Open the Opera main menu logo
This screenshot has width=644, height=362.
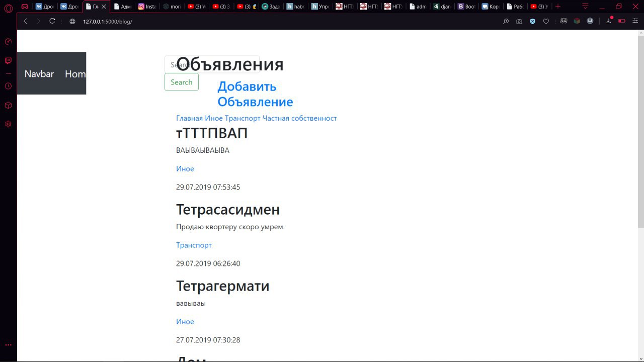pos(8,8)
